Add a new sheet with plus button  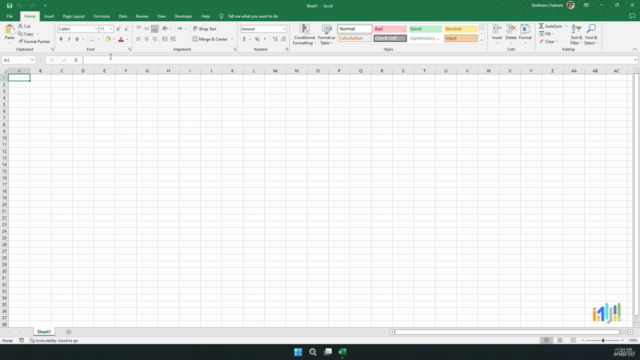69,332
